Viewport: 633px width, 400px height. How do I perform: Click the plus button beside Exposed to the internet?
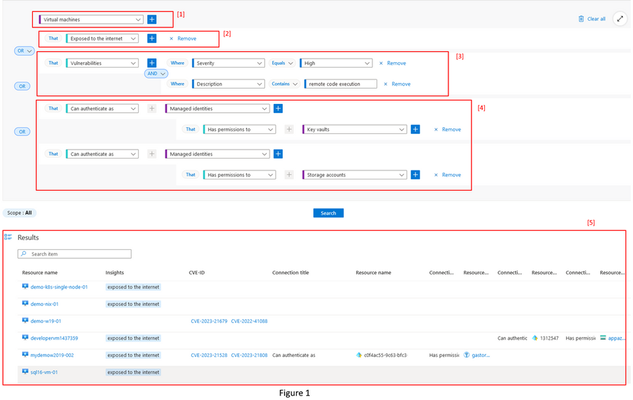[x=152, y=38]
